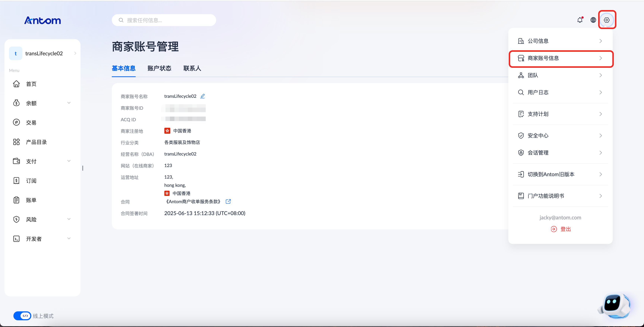Switch to the 账户状态 tab
The image size is (644, 327).
click(x=159, y=69)
